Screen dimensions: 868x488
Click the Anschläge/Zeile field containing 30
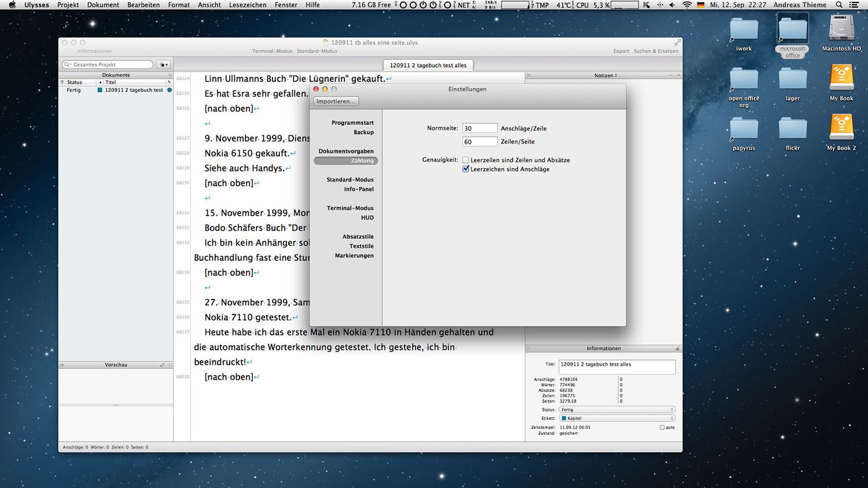pyautogui.click(x=480, y=128)
